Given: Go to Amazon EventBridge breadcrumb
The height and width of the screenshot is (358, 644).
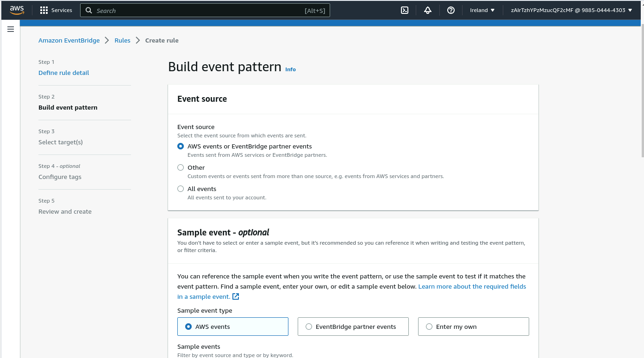Looking at the screenshot, I should (69, 40).
